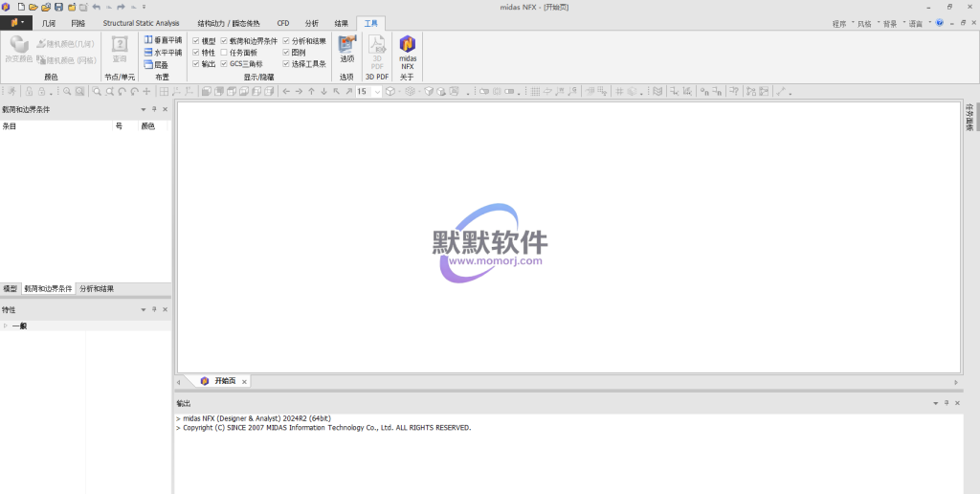Choose 层叠 cascade window arrangement
The image size is (980, 494).
(x=156, y=64)
